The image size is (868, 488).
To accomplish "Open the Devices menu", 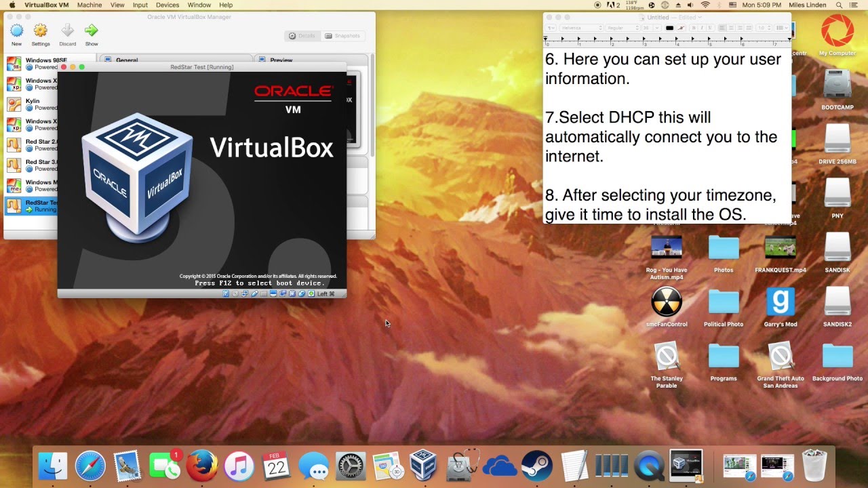I will [167, 5].
